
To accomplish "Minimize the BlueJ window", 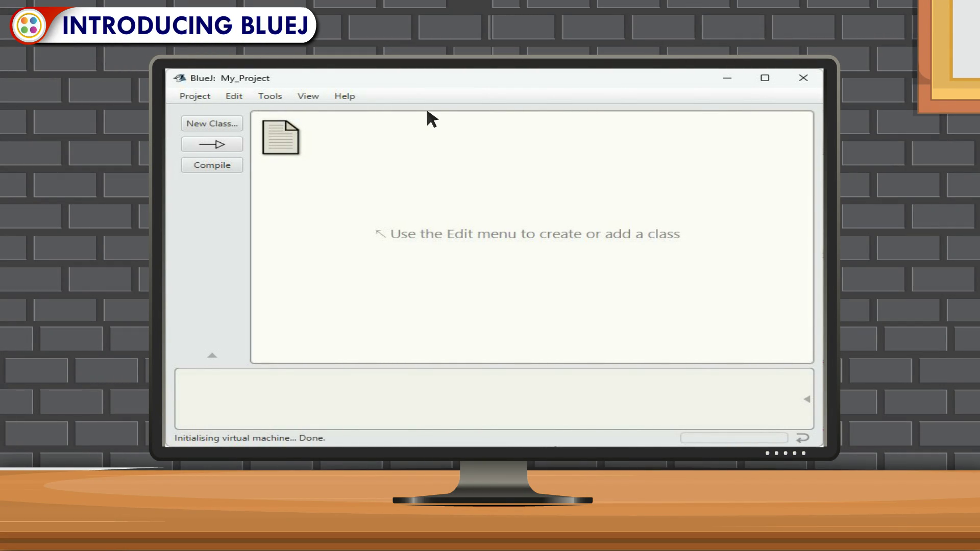I will pyautogui.click(x=727, y=78).
